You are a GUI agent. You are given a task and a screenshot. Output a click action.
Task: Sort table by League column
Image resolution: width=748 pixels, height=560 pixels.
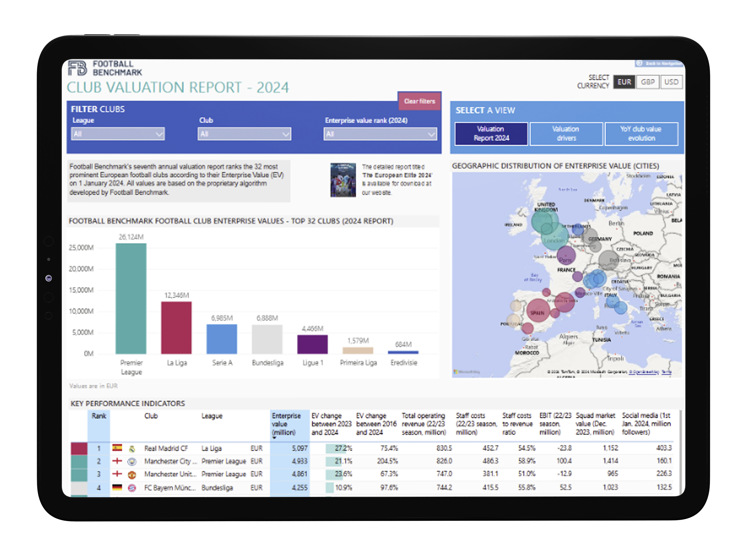(212, 416)
